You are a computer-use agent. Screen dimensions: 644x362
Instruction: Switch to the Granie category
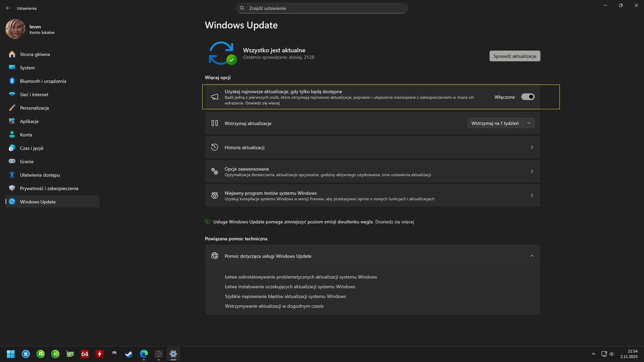52,161
